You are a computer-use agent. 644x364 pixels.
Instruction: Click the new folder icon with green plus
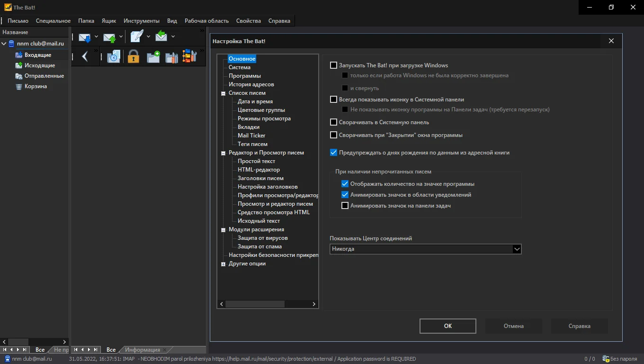click(x=153, y=57)
